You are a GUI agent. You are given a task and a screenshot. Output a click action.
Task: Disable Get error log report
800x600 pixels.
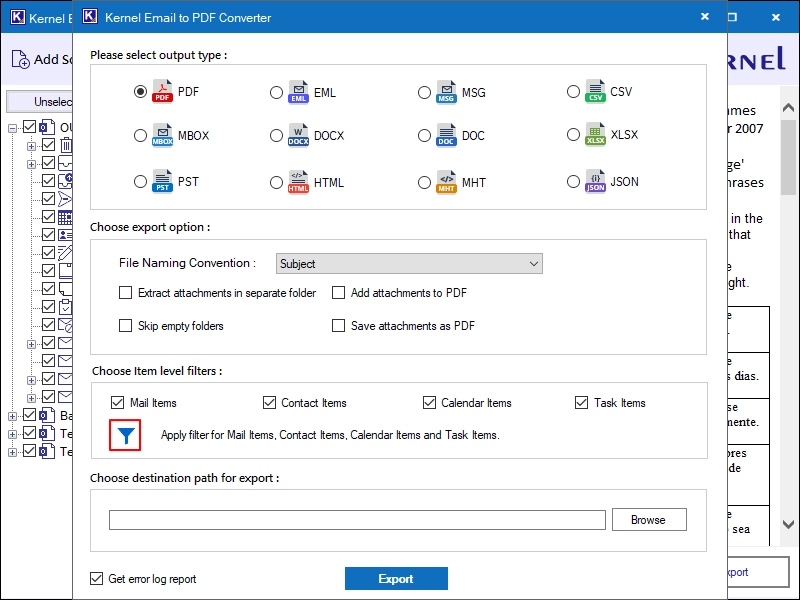pyautogui.click(x=96, y=579)
